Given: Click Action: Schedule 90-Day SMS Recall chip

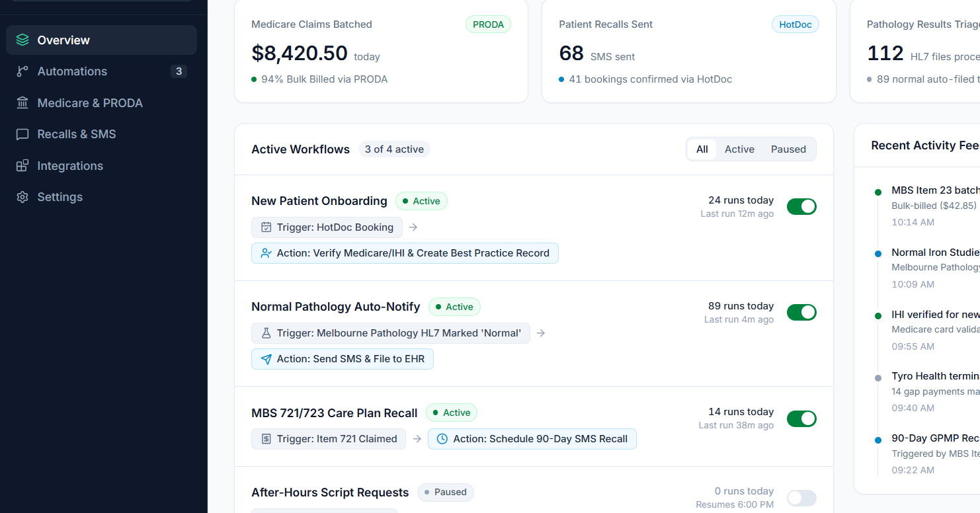Looking at the screenshot, I should [532, 439].
